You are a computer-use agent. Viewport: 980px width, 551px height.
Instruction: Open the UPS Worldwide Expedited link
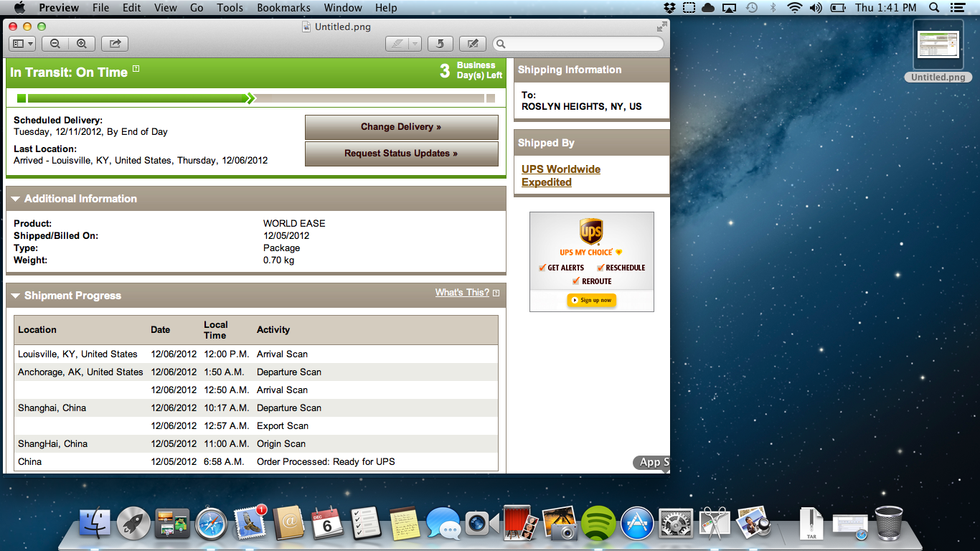561,176
